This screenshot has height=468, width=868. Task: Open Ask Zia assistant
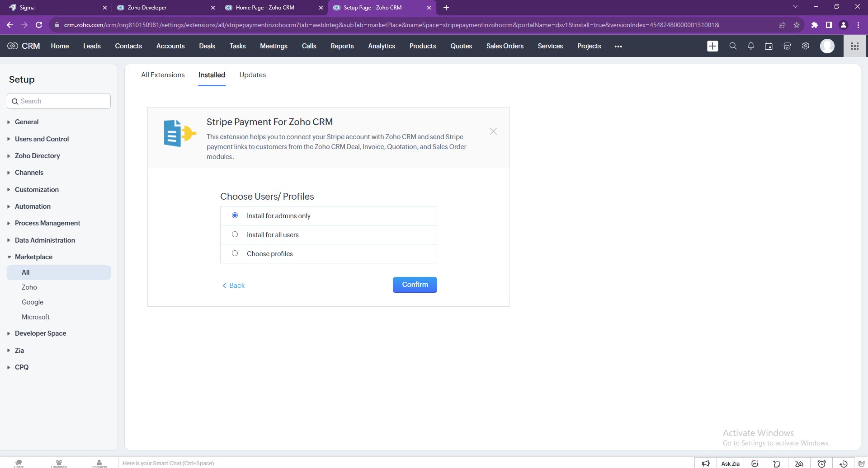click(x=730, y=463)
